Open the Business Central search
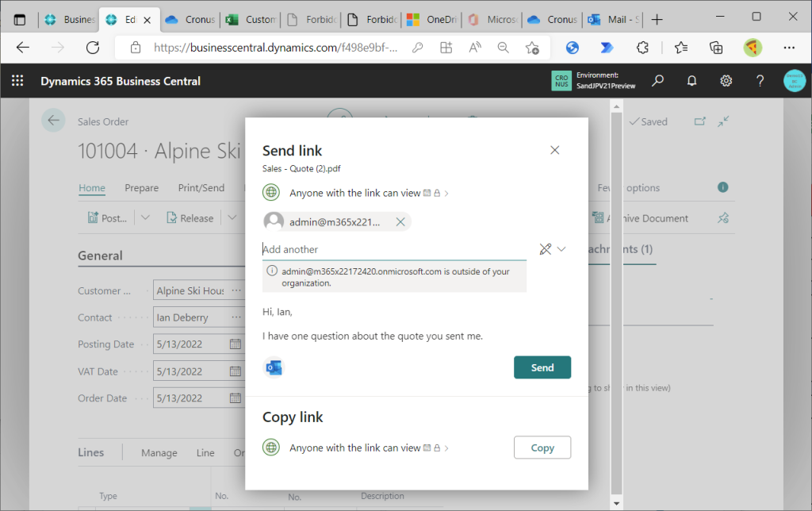Image resolution: width=812 pixels, height=511 pixels. coord(657,81)
